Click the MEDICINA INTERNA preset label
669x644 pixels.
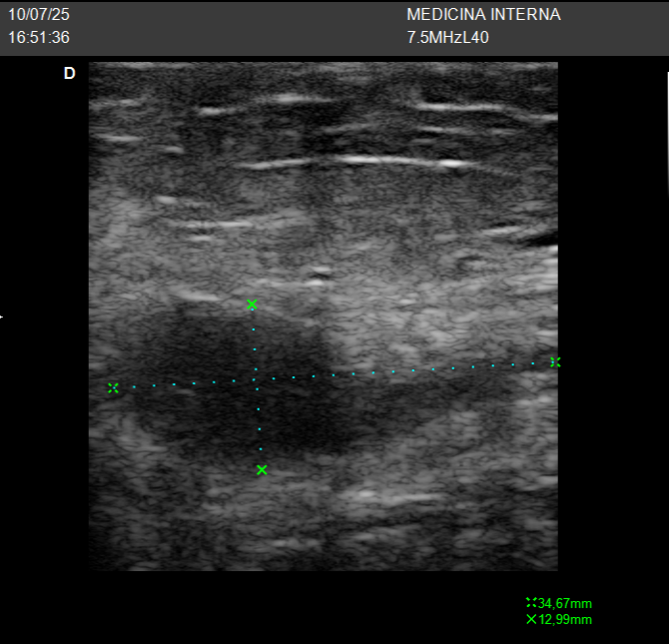tap(483, 15)
